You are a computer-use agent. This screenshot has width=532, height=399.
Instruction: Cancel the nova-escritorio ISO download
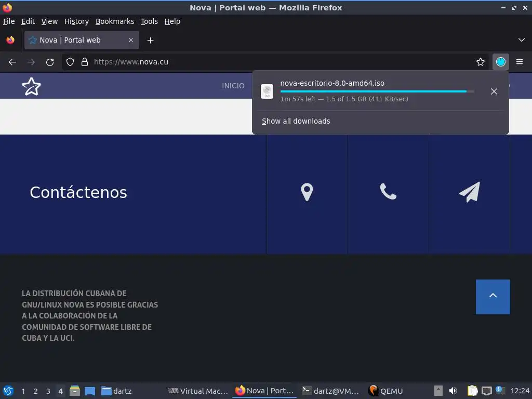tap(494, 91)
